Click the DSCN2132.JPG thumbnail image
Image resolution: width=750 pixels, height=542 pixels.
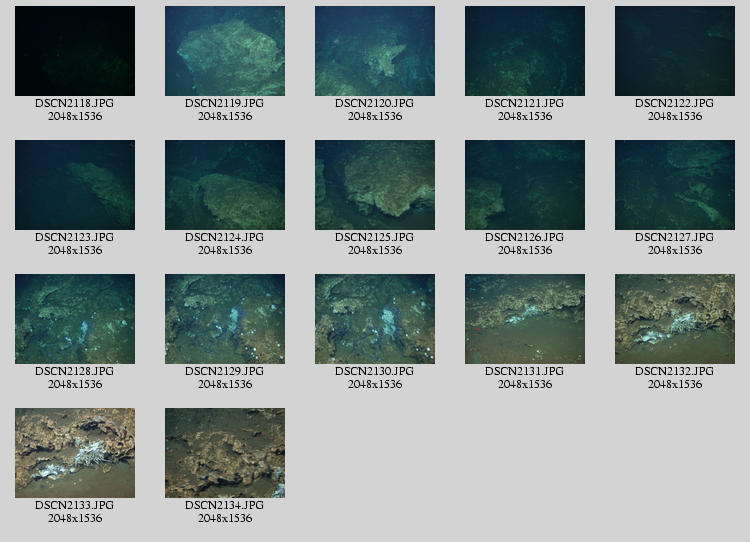coord(675,319)
